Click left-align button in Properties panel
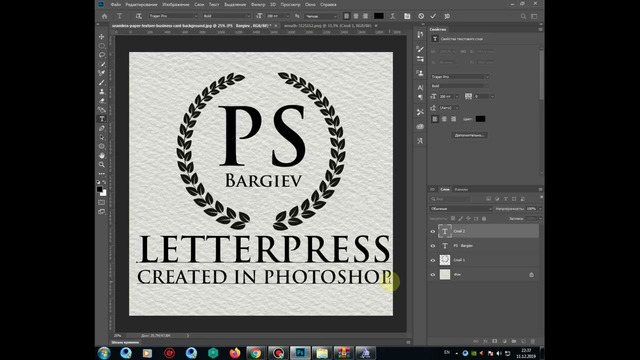 coord(435,119)
